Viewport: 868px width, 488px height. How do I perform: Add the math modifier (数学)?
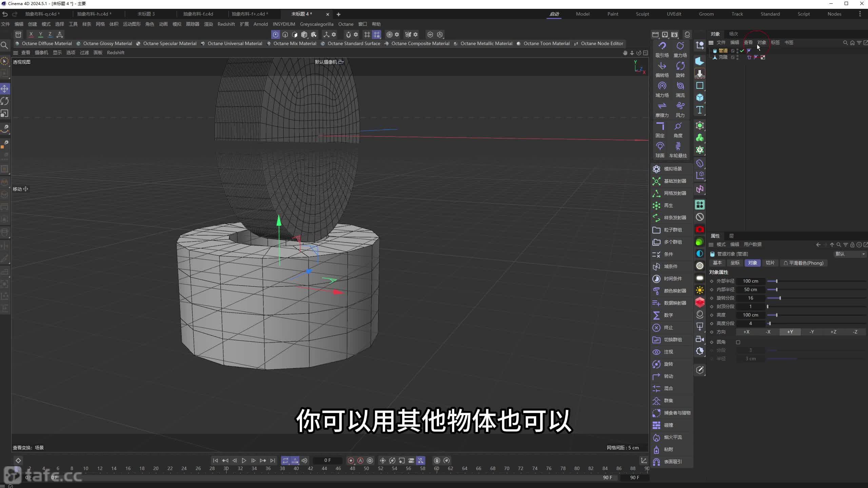point(671,315)
